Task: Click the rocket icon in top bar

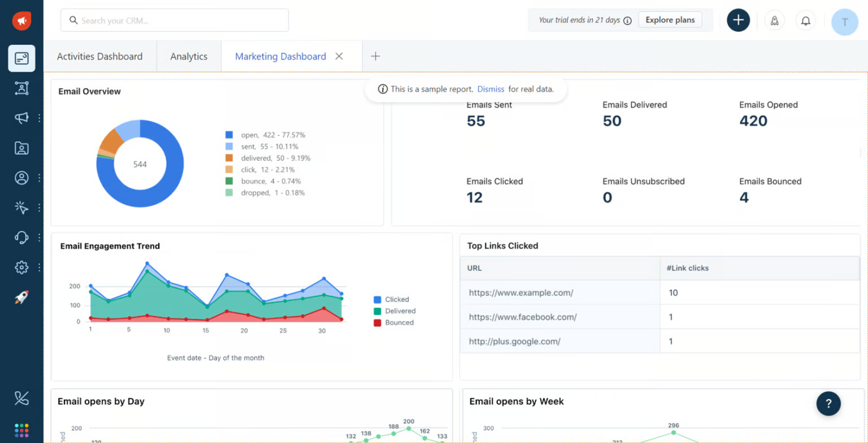Action: (x=774, y=20)
